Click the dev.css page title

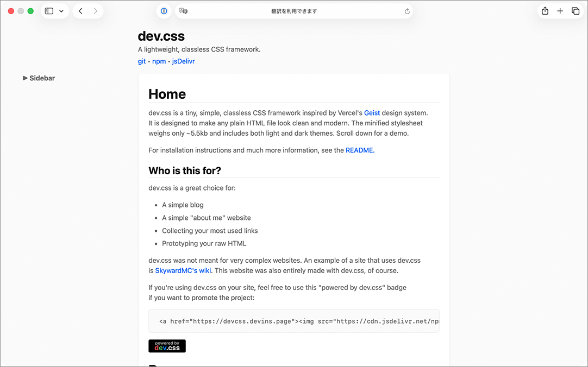click(x=161, y=36)
